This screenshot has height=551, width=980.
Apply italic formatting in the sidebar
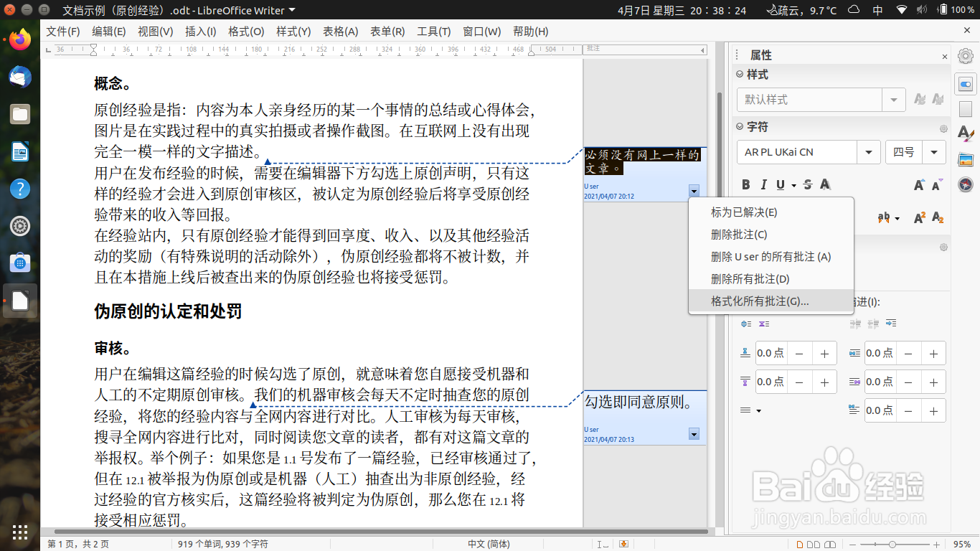763,184
